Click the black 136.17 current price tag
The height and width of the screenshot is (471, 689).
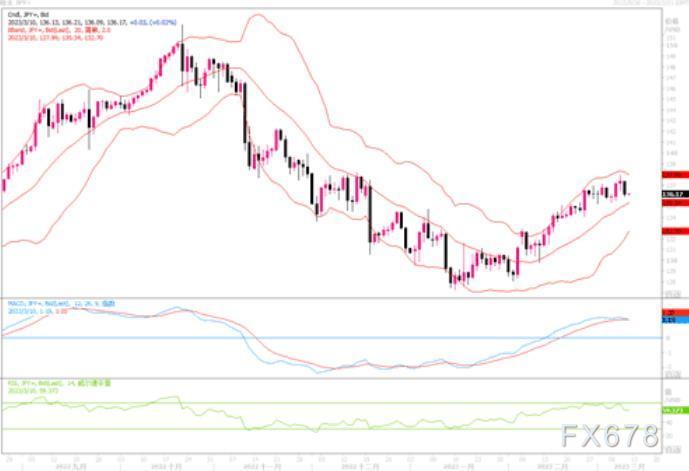pyautogui.click(x=675, y=194)
